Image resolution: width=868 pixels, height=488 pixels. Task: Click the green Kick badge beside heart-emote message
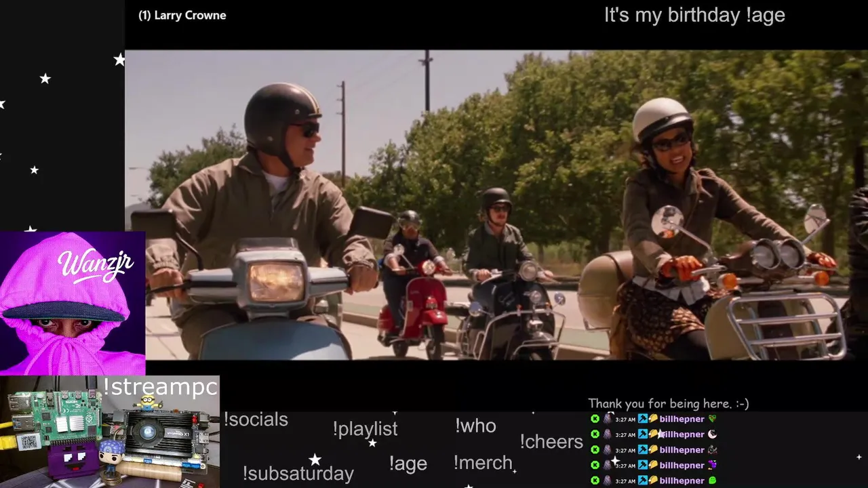[x=595, y=419]
